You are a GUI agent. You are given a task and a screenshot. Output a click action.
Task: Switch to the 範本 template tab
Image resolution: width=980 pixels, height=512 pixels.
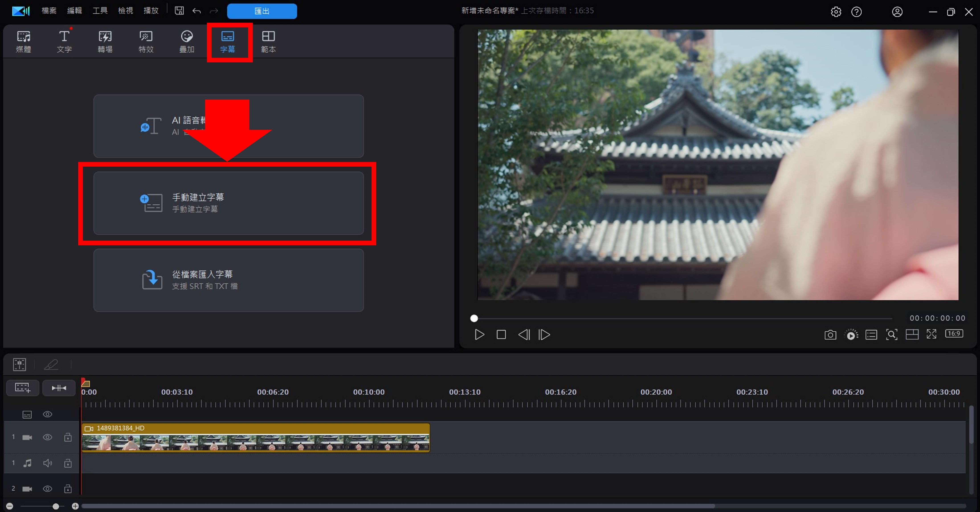268,41
